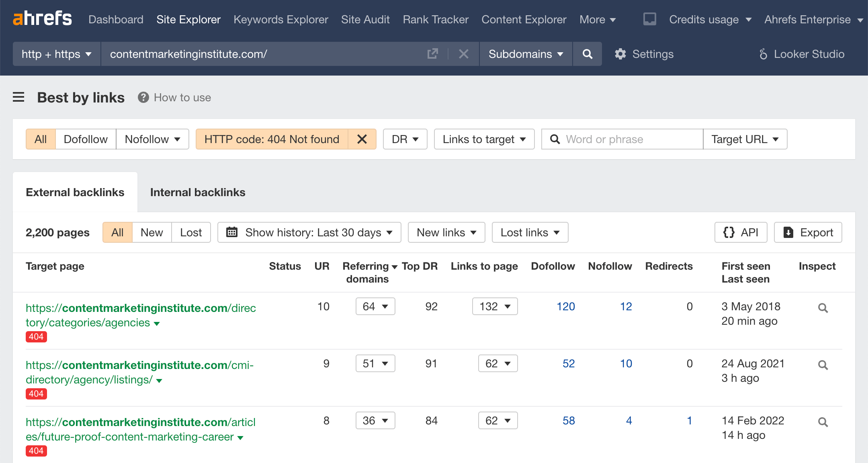This screenshot has width=868, height=463.
Task: Click the search magnifier button next to Subdomains
Action: pyautogui.click(x=587, y=54)
